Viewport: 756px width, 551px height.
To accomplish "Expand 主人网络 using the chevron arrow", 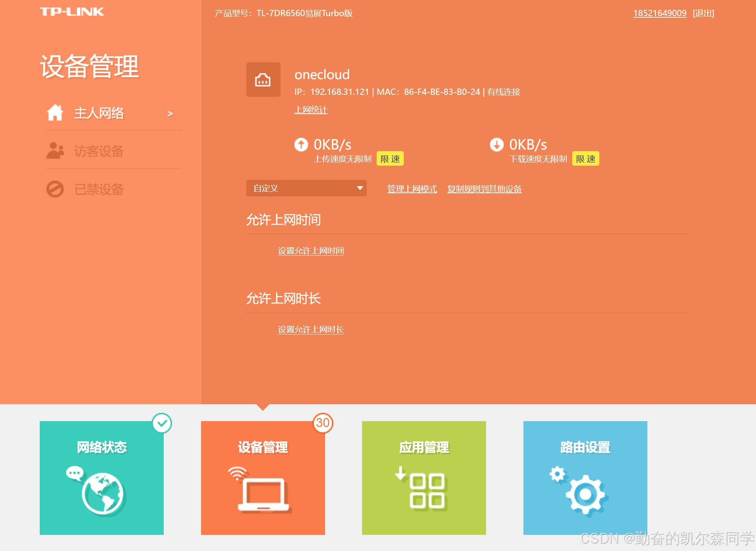I will point(170,114).
